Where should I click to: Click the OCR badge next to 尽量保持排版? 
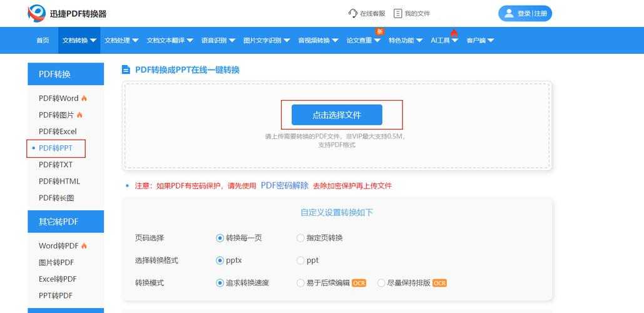point(439,283)
